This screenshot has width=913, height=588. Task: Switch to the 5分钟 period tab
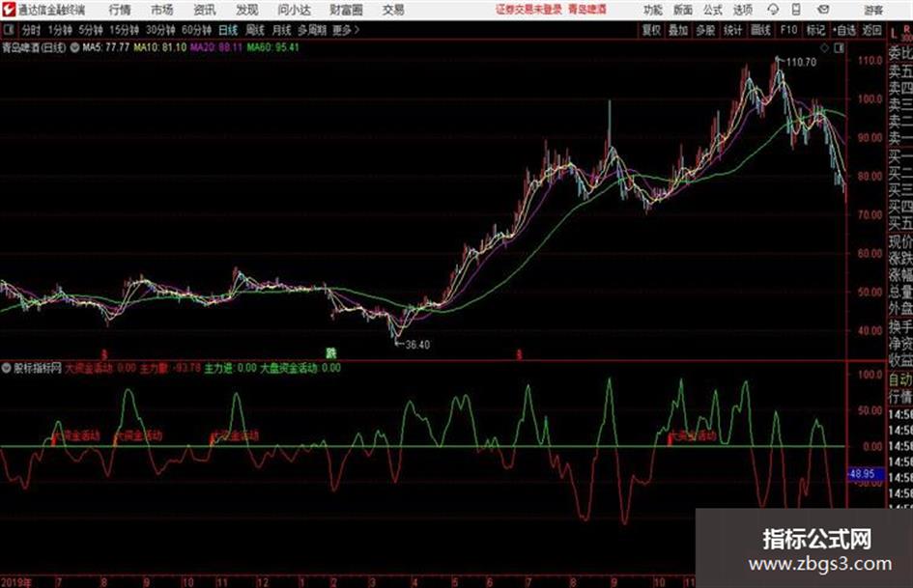pyautogui.click(x=91, y=30)
